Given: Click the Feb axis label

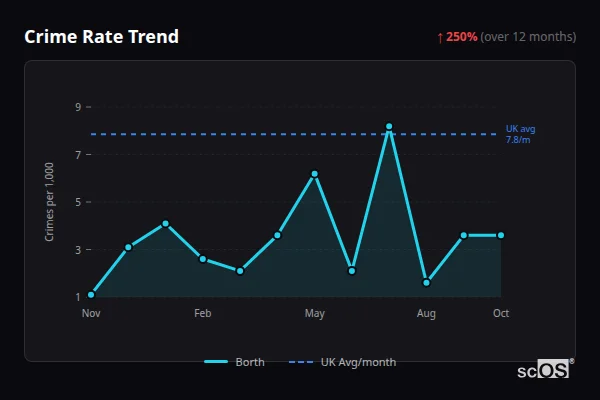Looking at the screenshot, I should [x=203, y=313].
